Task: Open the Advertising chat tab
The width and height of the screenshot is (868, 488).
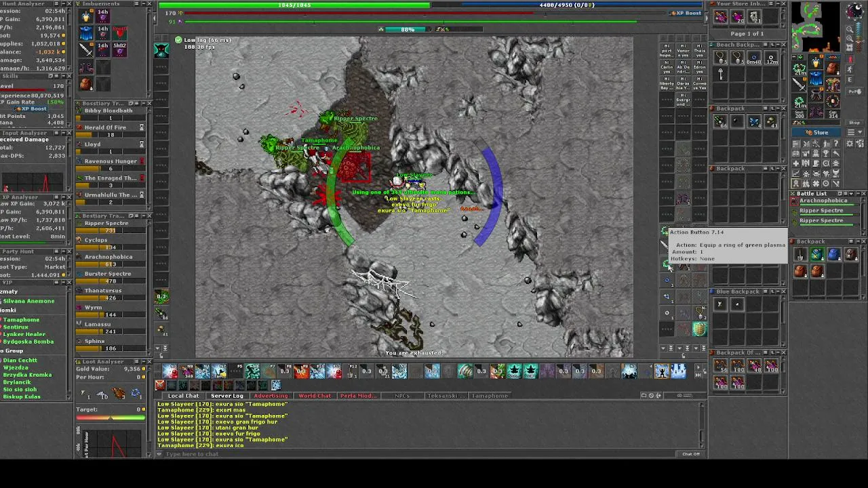Action: coord(271,396)
